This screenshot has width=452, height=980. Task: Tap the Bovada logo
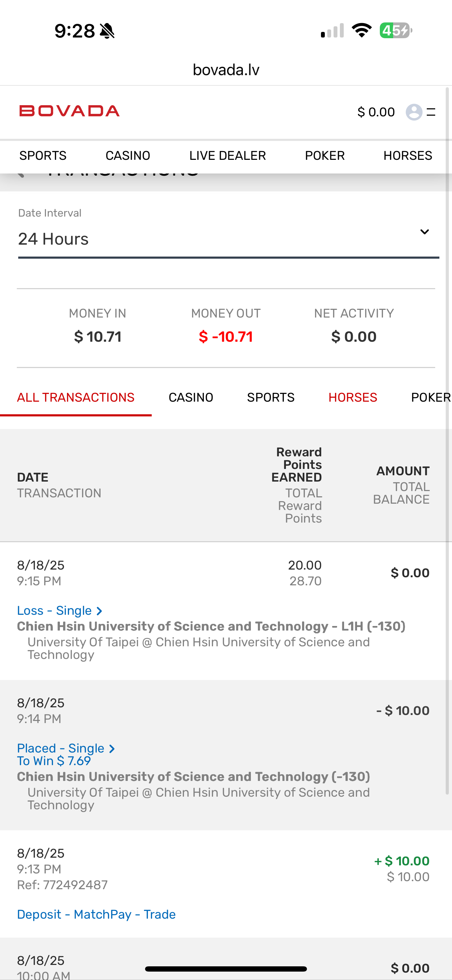pyautogui.click(x=69, y=111)
